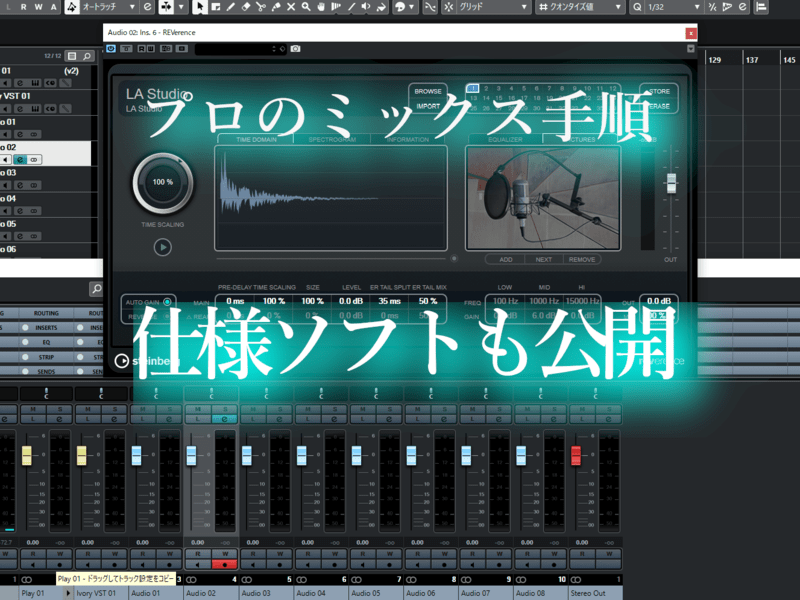Play the impulse response preview
Screen dimensions: 800x600
pos(163,247)
